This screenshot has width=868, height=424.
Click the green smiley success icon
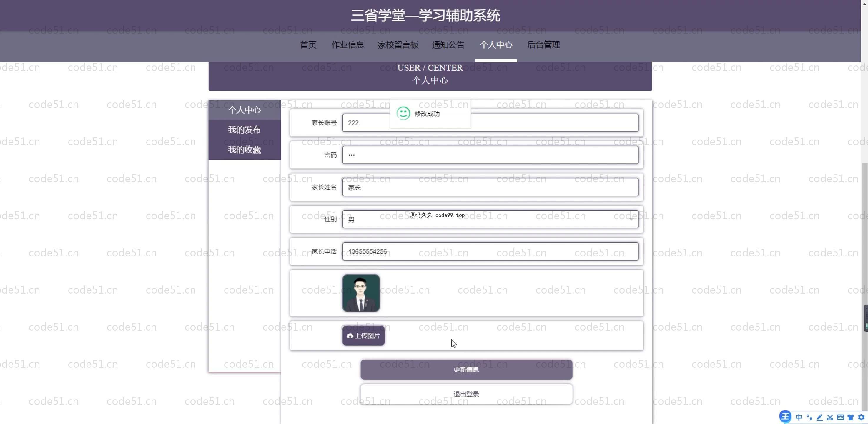tap(403, 113)
